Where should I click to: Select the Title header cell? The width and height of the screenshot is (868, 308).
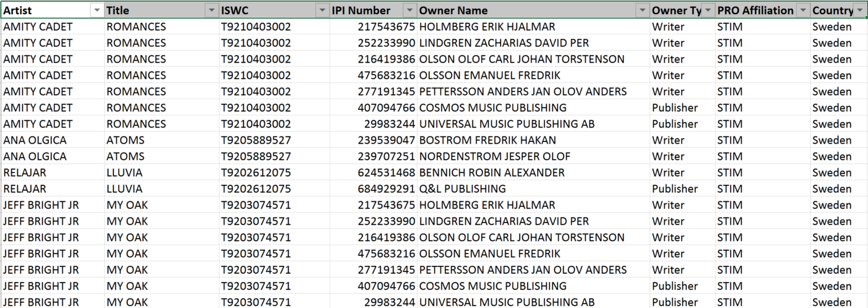pos(162,10)
